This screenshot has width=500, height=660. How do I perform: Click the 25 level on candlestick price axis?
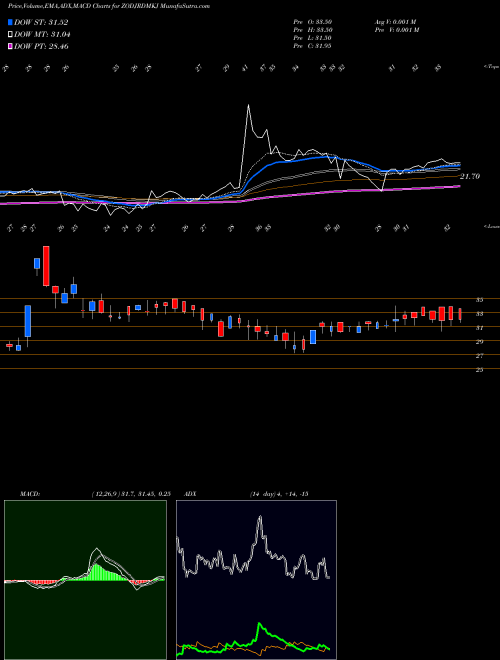479,370
